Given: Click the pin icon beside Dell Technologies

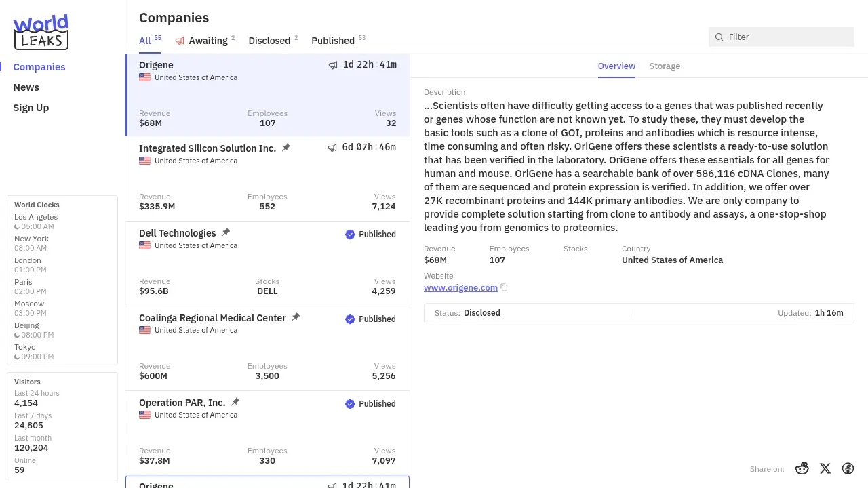Looking at the screenshot, I should tap(226, 232).
